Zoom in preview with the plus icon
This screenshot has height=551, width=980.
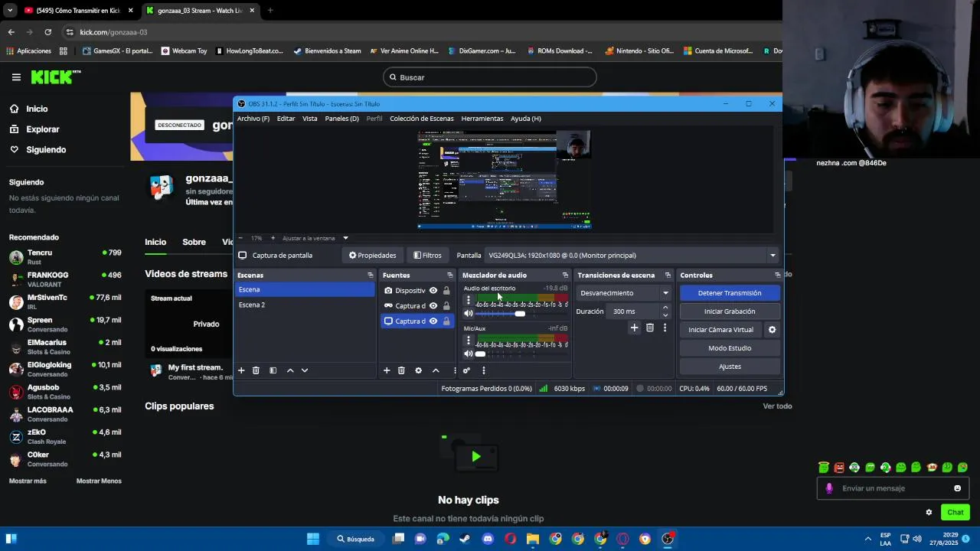pyautogui.click(x=273, y=238)
